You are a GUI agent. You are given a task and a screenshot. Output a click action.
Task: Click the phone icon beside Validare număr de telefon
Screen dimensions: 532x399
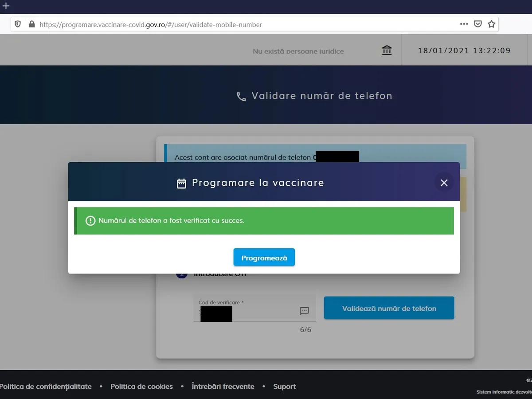point(241,97)
